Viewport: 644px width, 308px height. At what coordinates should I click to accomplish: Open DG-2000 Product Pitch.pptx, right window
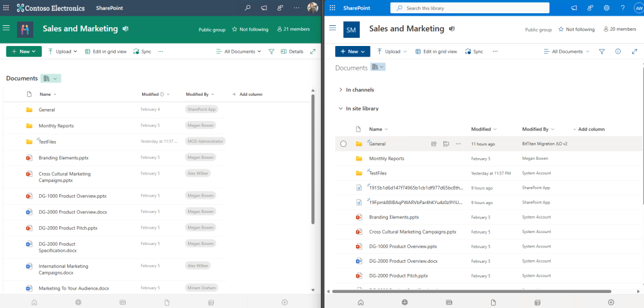[x=398, y=275]
